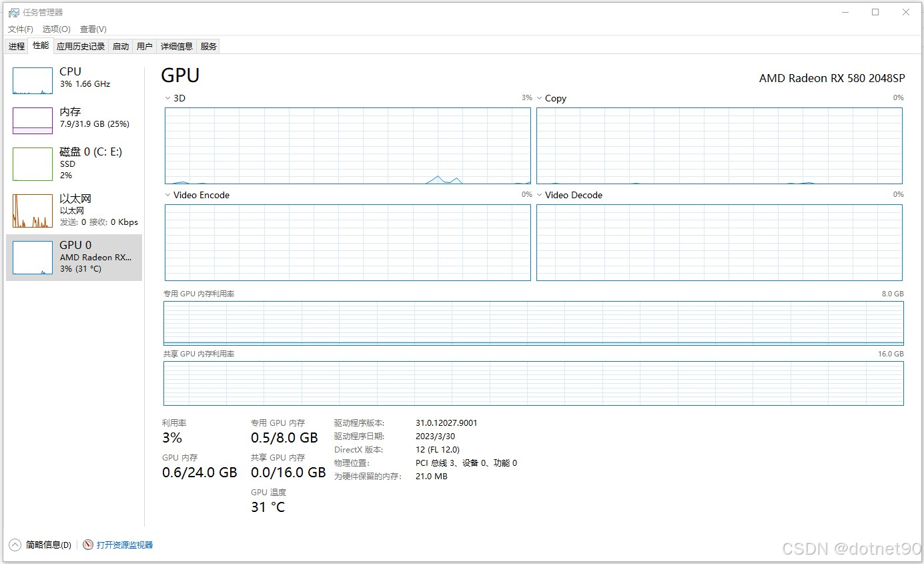Click DirectX version 12 (FL 12.0)
The width and height of the screenshot is (924, 564).
pyautogui.click(x=438, y=450)
